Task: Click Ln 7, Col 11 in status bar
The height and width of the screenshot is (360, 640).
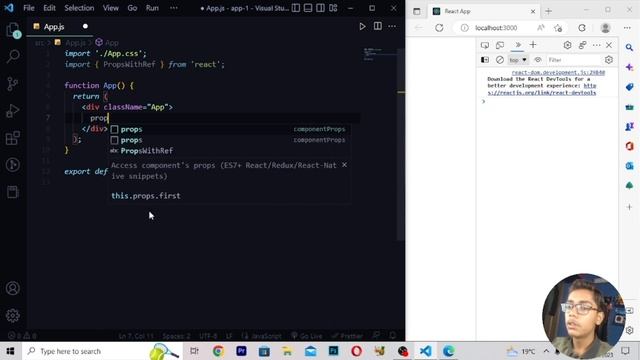Action: pos(136,336)
